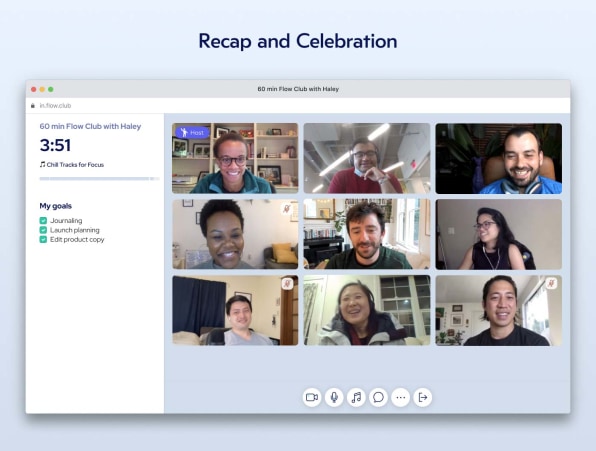Image resolution: width=596 pixels, height=451 pixels.
Task: Toggle the camera icon in bottom toolbar
Action: pyautogui.click(x=312, y=397)
